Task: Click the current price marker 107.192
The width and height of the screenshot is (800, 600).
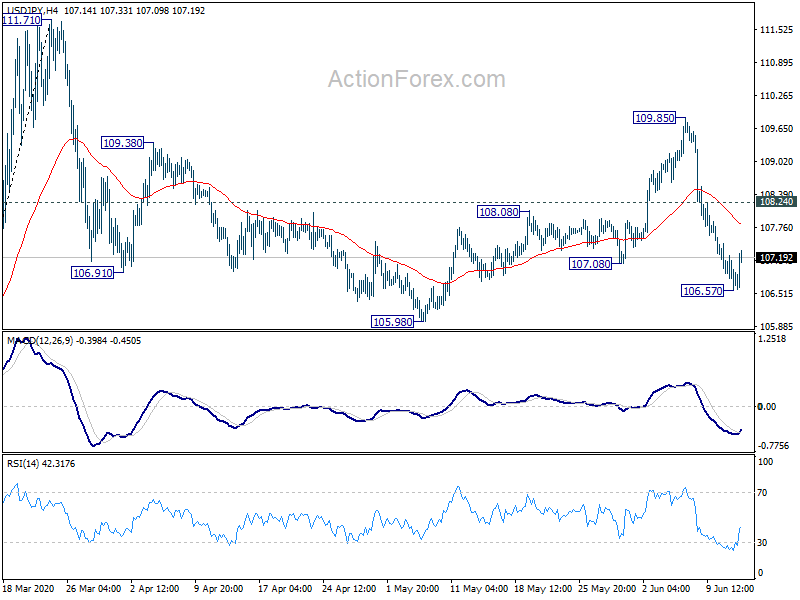Action: click(776, 258)
